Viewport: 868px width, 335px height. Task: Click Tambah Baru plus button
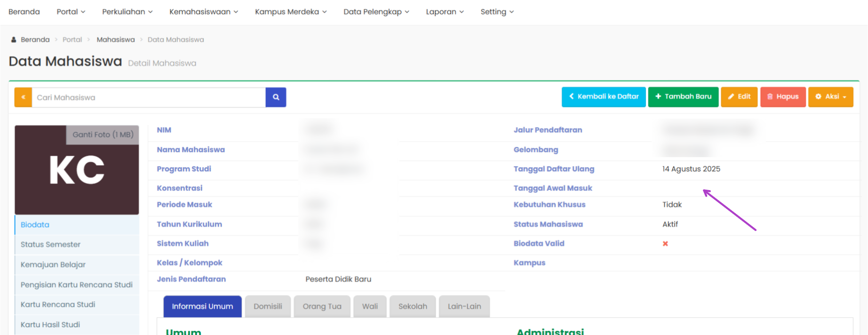point(683,97)
